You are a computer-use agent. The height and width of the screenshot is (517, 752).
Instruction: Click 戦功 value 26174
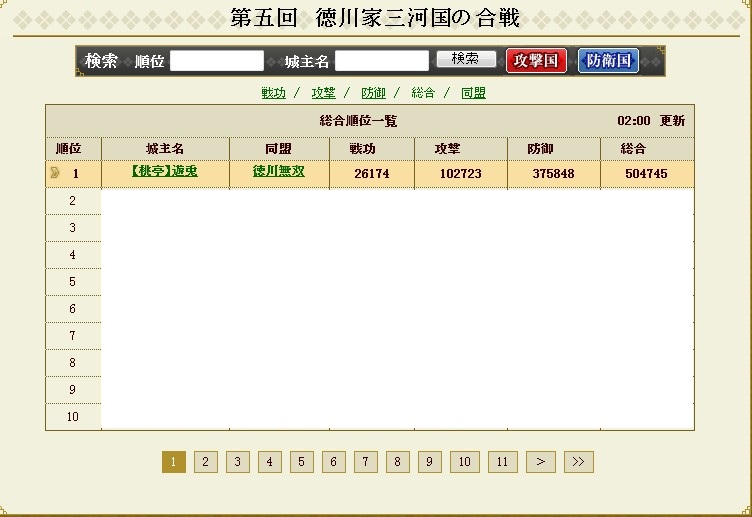tap(372, 174)
